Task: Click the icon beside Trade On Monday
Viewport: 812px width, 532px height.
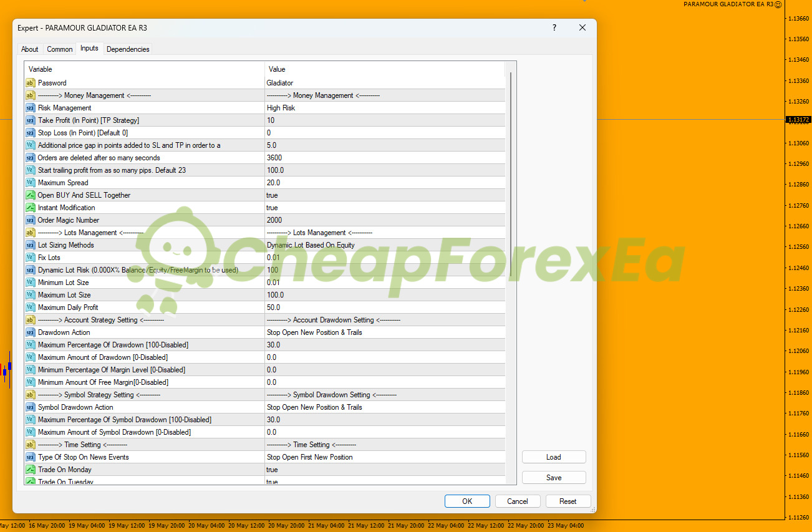Action: [31, 470]
